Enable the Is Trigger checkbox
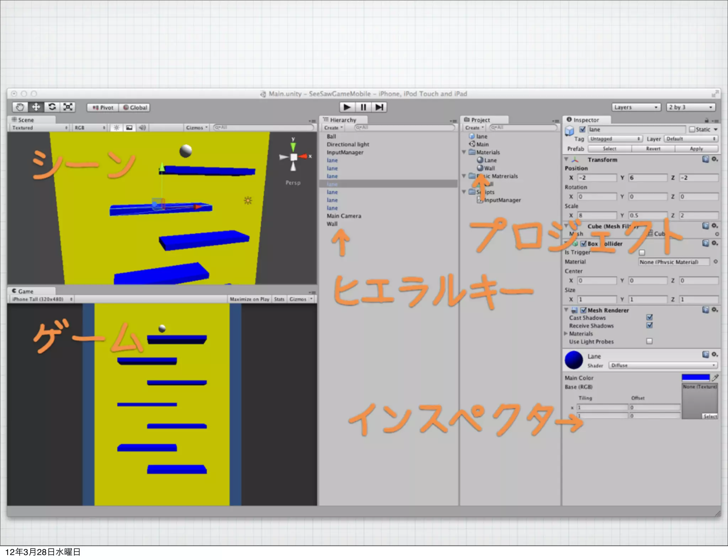Screen dimensions: 728x560 pyautogui.click(x=642, y=253)
